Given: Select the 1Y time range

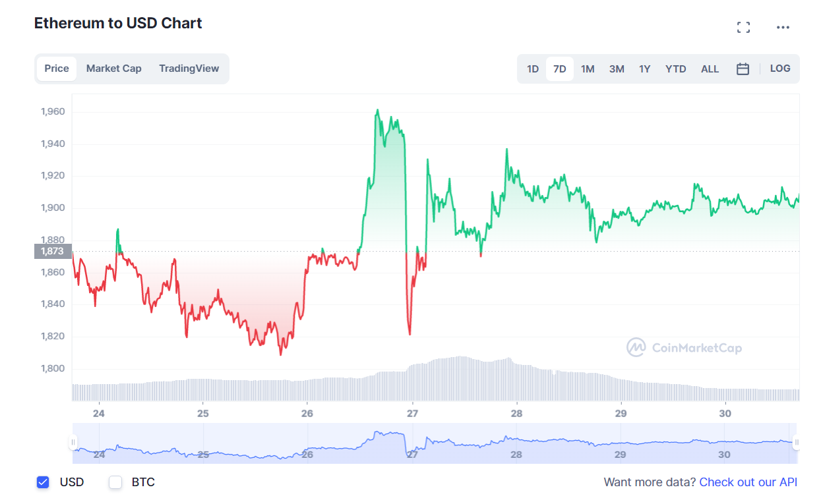Looking at the screenshot, I should click(645, 69).
